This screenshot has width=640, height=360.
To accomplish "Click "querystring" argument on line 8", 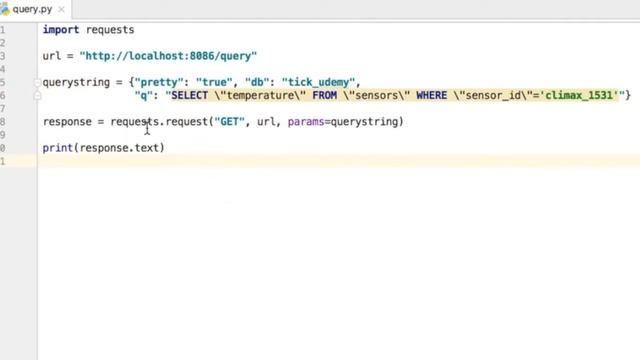I will [x=364, y=122].
